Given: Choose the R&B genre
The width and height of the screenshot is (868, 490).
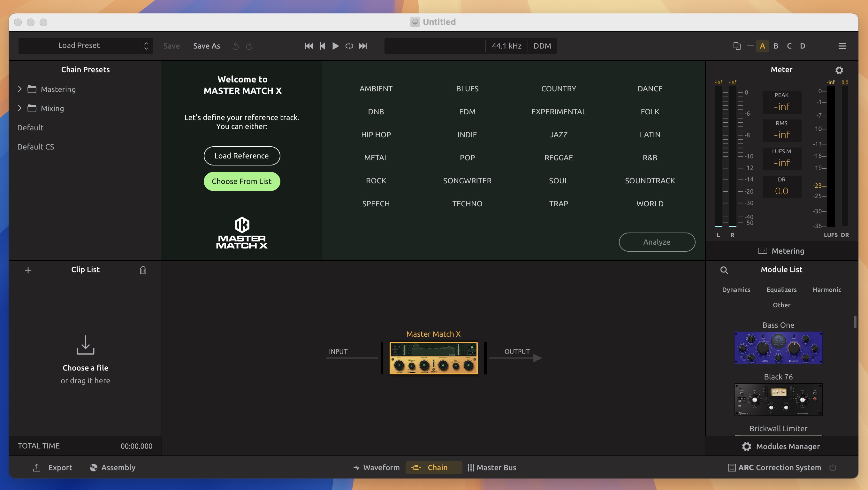Looking at the screenshot, I should pos(650,157).
